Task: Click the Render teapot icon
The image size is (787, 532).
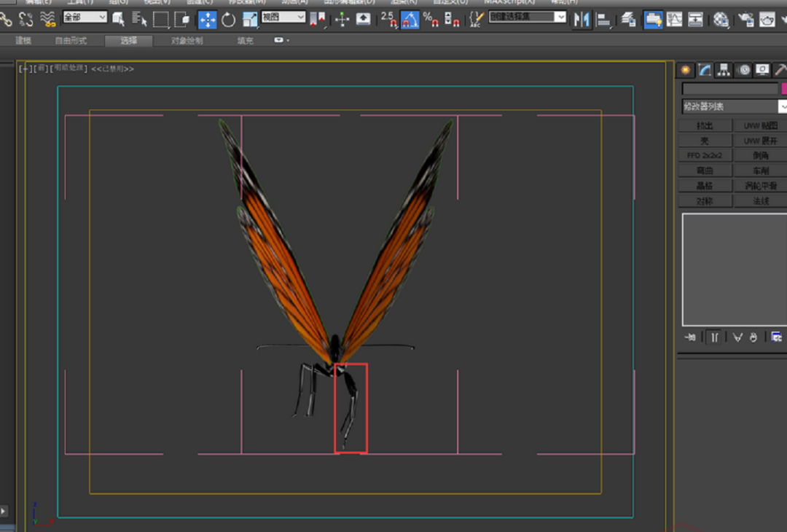Action: coord(767,20)
